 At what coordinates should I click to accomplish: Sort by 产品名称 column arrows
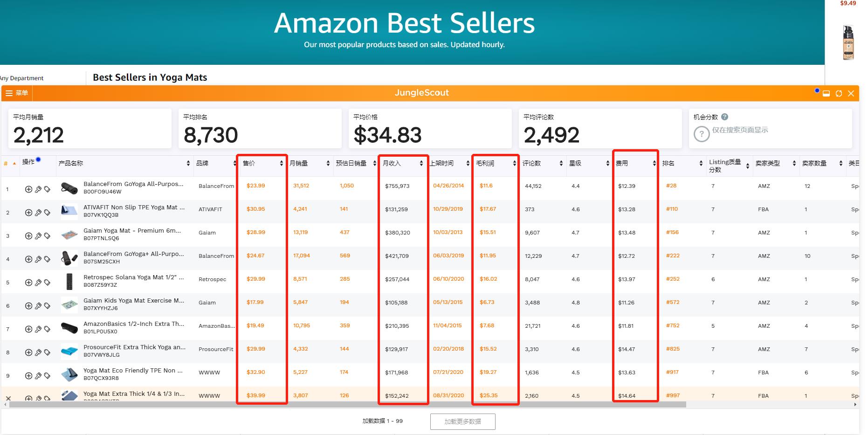coord(188,163)
